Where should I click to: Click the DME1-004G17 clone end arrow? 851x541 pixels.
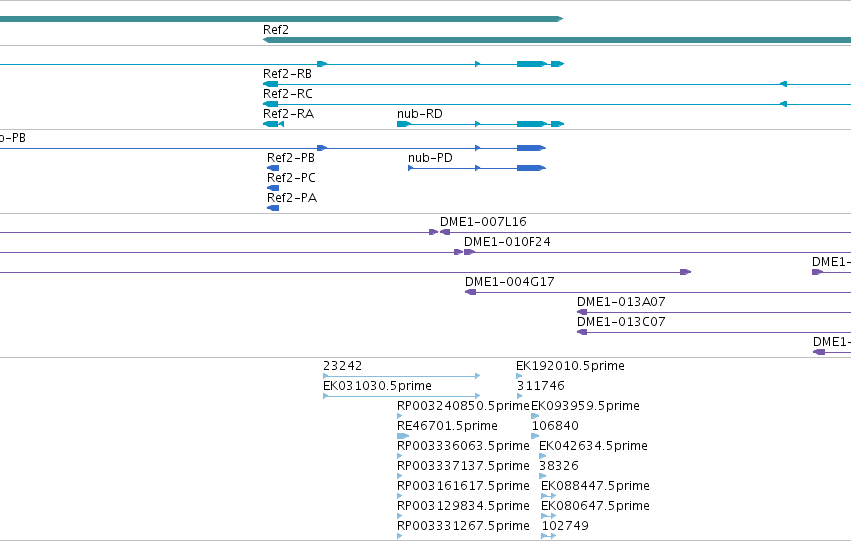click(471, 292)
